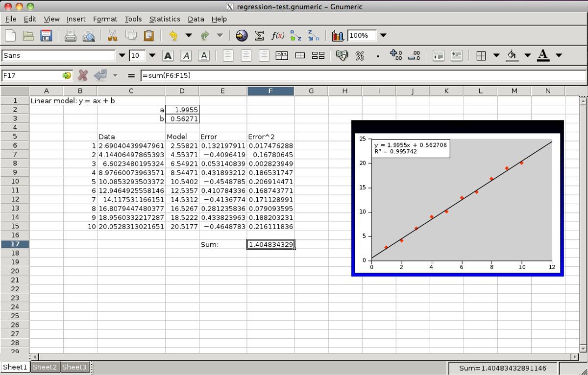Toggle underline formatting

(x=204, y=56)
